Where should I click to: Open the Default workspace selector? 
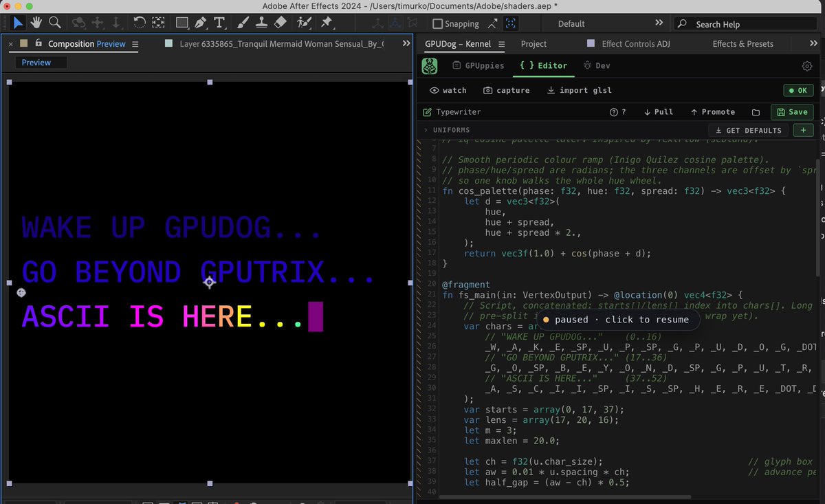tap(571, 23)
